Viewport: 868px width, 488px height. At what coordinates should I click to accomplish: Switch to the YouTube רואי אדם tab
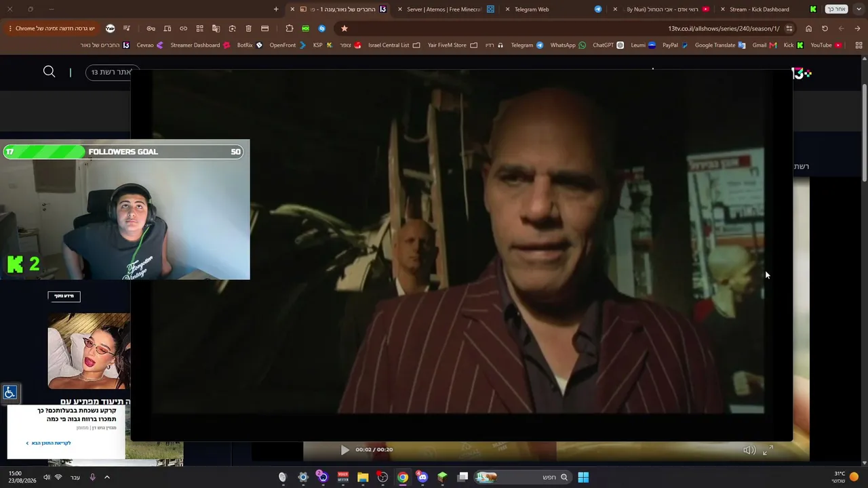(661, 9)
